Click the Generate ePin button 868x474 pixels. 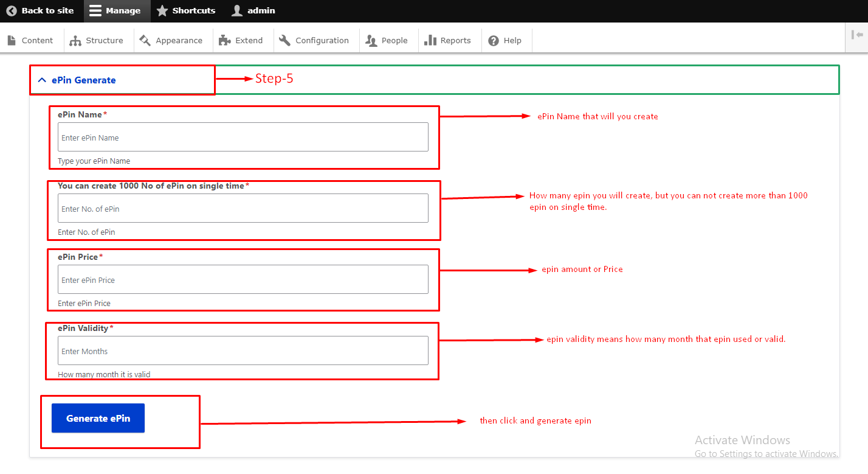point(98,418)
